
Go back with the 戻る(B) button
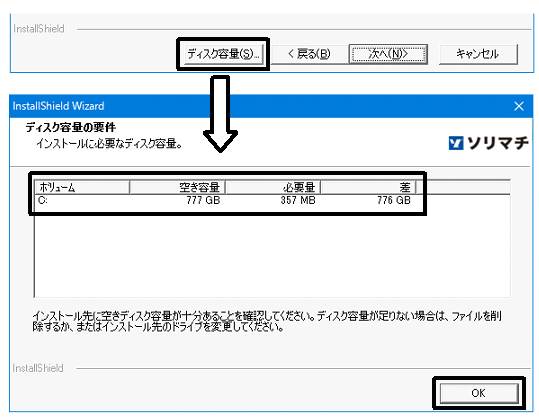309,54
